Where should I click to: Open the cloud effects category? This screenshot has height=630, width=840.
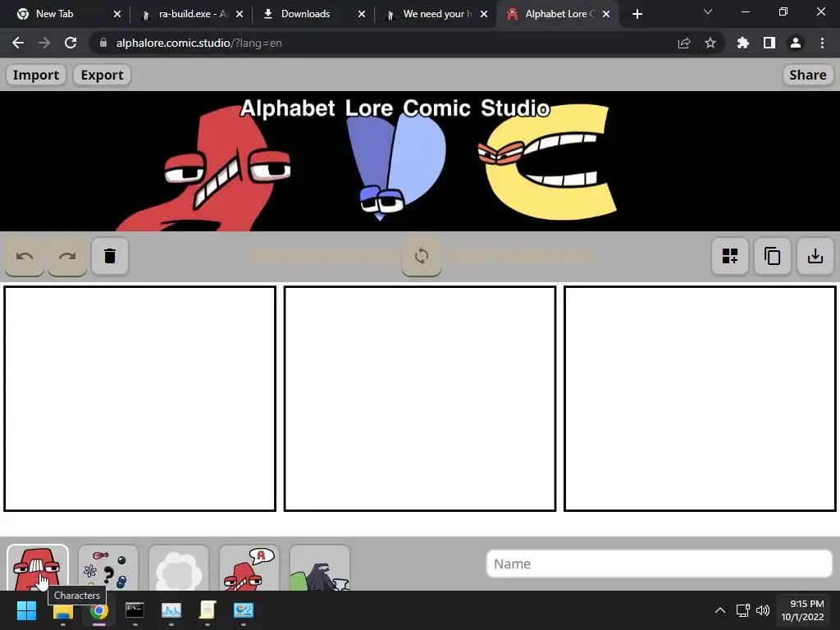click(x=178, y=568)
